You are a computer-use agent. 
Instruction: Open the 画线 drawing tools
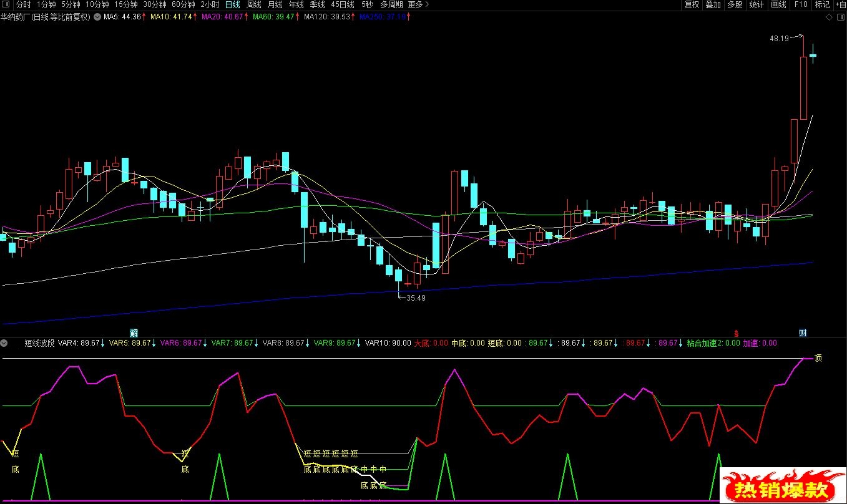778,4
